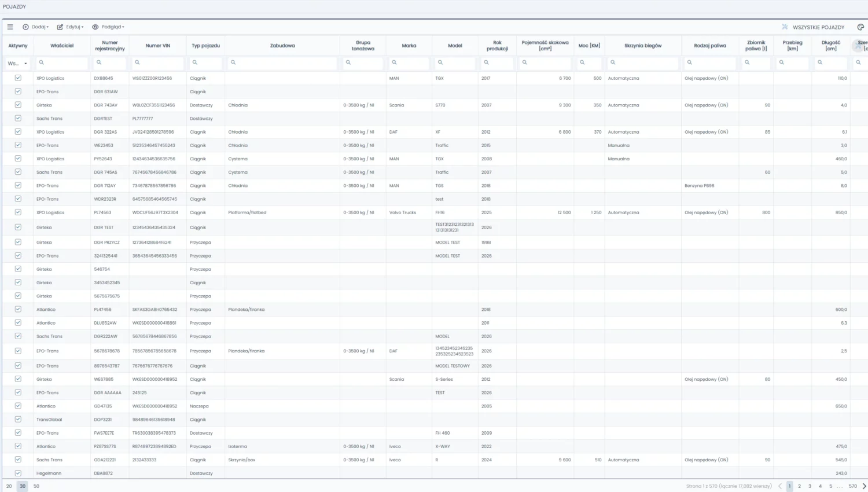868x492 pixels.
Task: Expand the Edytuj dropdown menu
Action: click(x=71, y=27)
